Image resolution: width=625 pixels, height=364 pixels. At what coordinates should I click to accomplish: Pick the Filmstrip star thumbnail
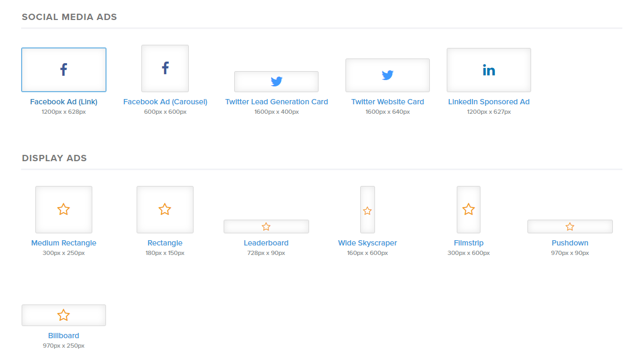pos(468,210)
